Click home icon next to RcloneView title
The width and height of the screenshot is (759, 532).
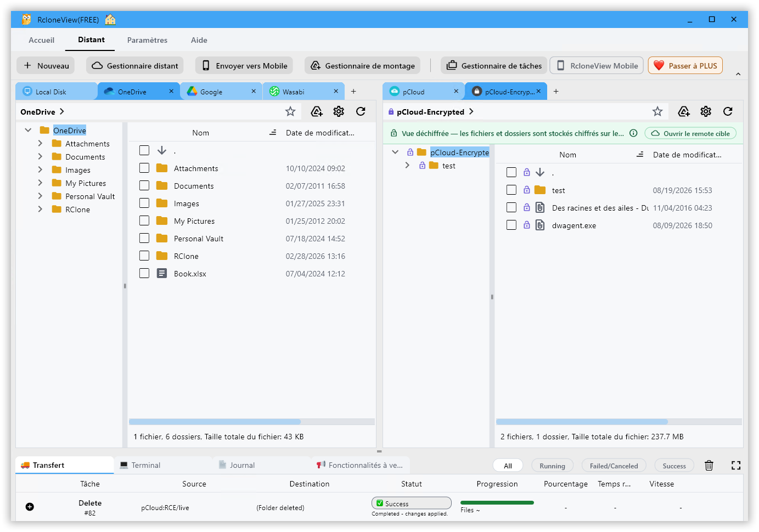(110, 20)
